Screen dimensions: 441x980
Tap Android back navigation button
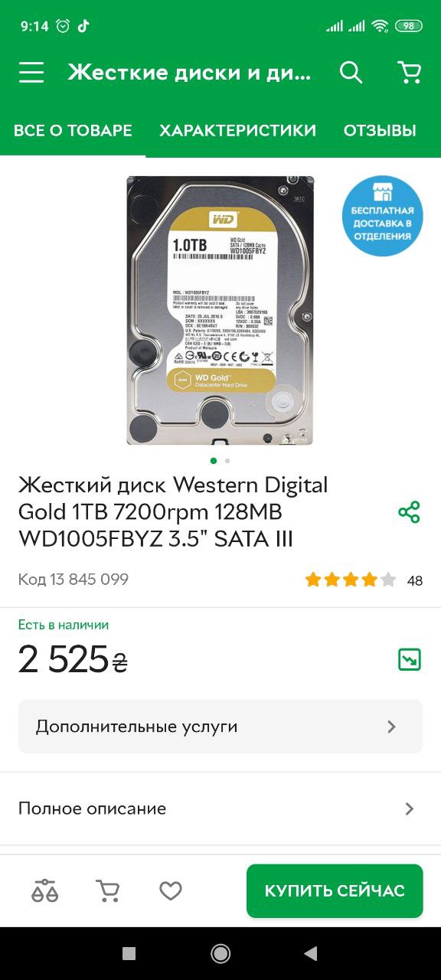311,953
